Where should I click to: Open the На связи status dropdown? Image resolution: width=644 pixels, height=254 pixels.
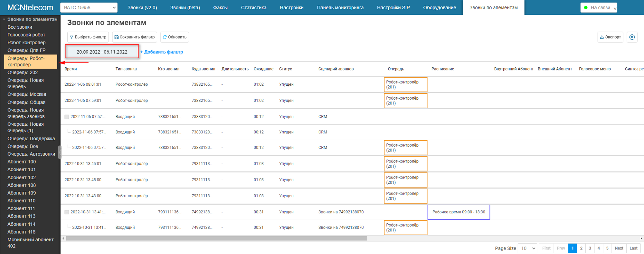coord(599,7)
